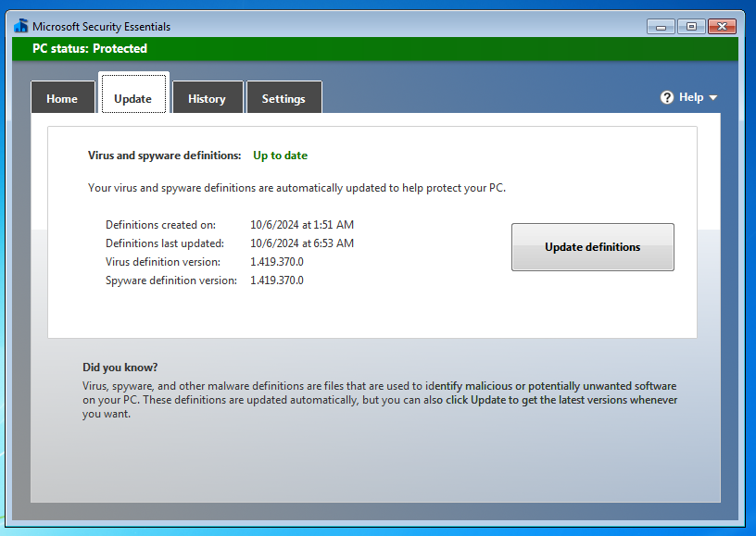Image resolution: width=756 pixels, height=536 pixels.
Task: Click the Definitions created on date value
Action: pos(301,225)
